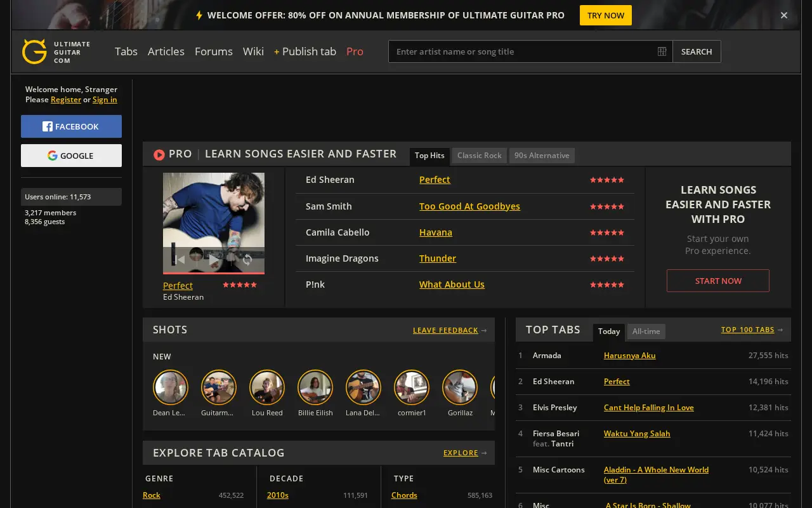Toggle the loop icon on the player

pyautogui.click(x=247, y=259)
